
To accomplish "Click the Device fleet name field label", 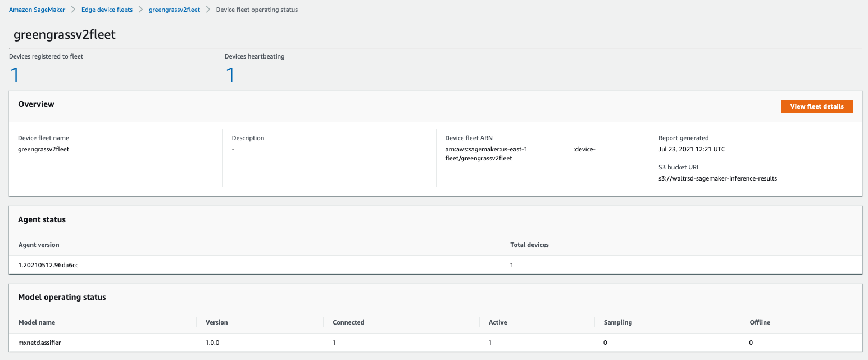I will click(x=44, y=138).
